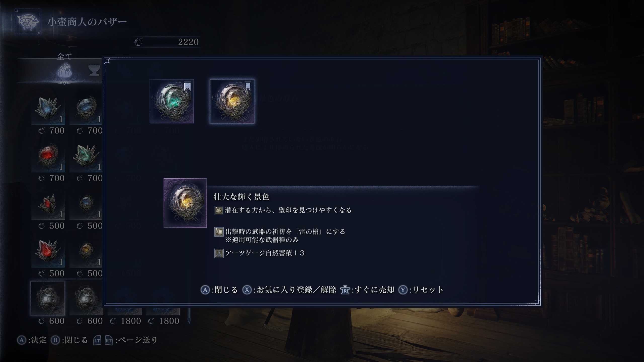Open the 全て pouch category tab
This screenshot has width=644, height=362.
pyautogui.click(x=64, y=70)
